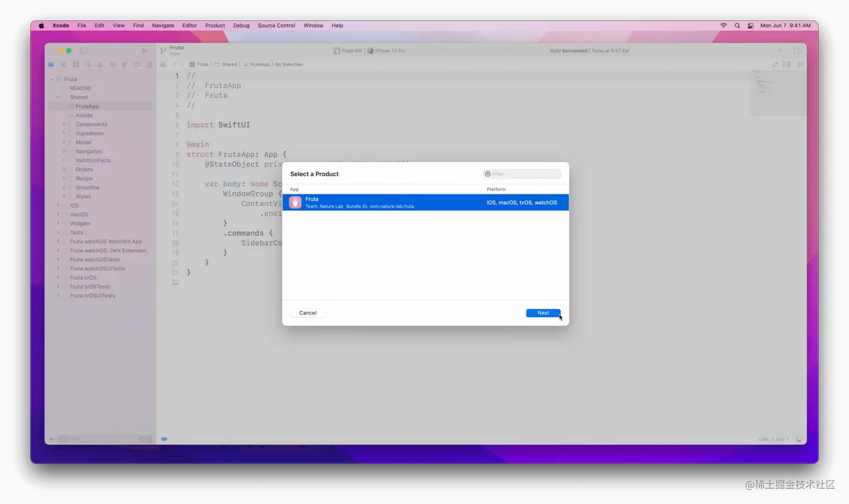Select Assets in the navigator
This screenshot has height=504, width=849.
pos(84,115)
